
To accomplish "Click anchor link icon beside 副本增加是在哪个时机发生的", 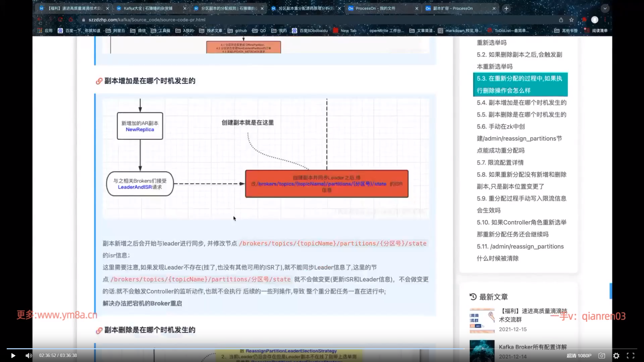I will (x=99, y=81).
